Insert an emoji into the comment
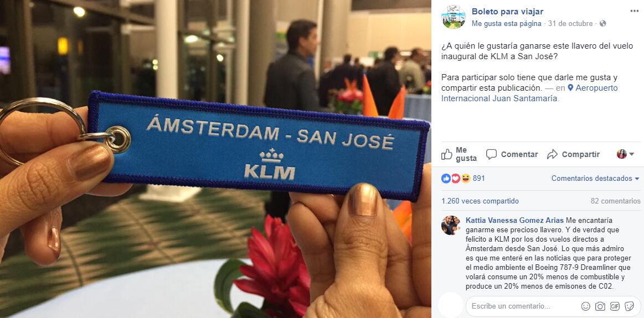Image resolution: width=644 pixels, height=318 pixels. [586, 306]
